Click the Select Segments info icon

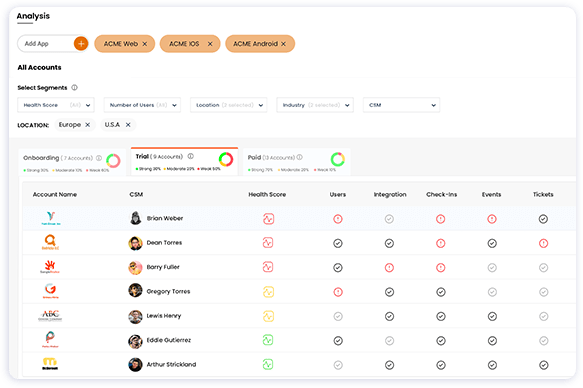click(74, 88)
